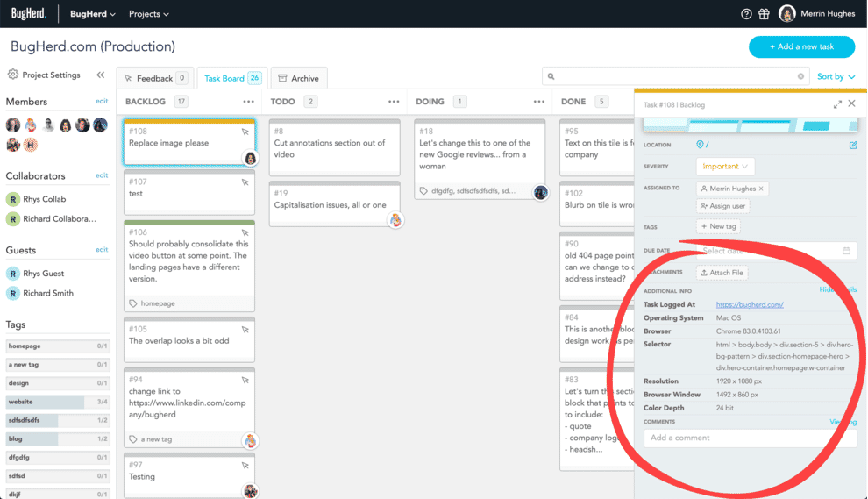Click Attach File button
This screenshot has width=868, height=499.
pyautogui.click(x=722, y=273)
